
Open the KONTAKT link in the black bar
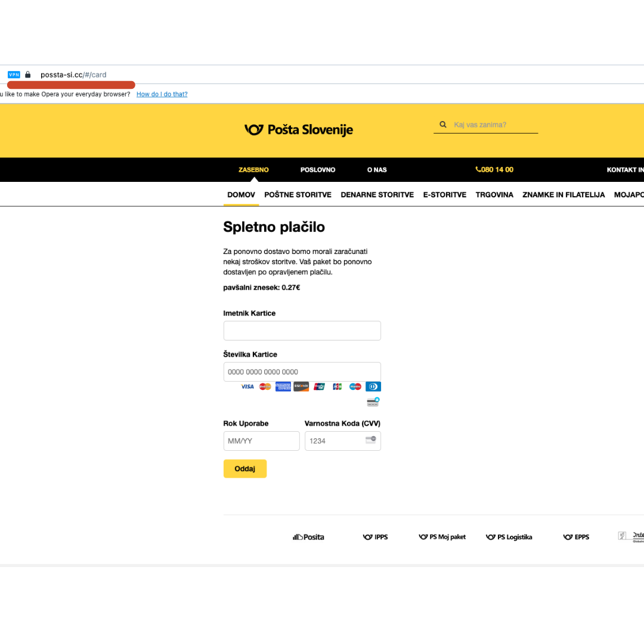tap(625, 169)
